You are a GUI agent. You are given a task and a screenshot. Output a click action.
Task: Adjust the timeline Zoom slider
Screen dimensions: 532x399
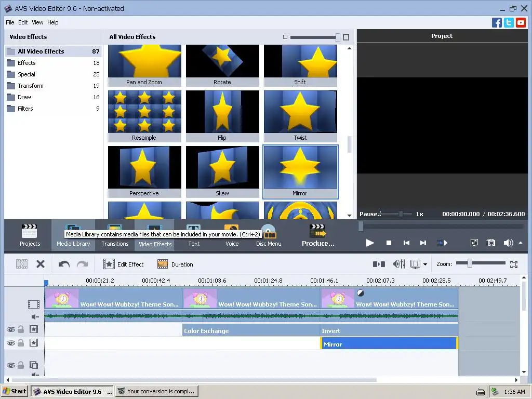pyautogui.click(x=470, y=263)
